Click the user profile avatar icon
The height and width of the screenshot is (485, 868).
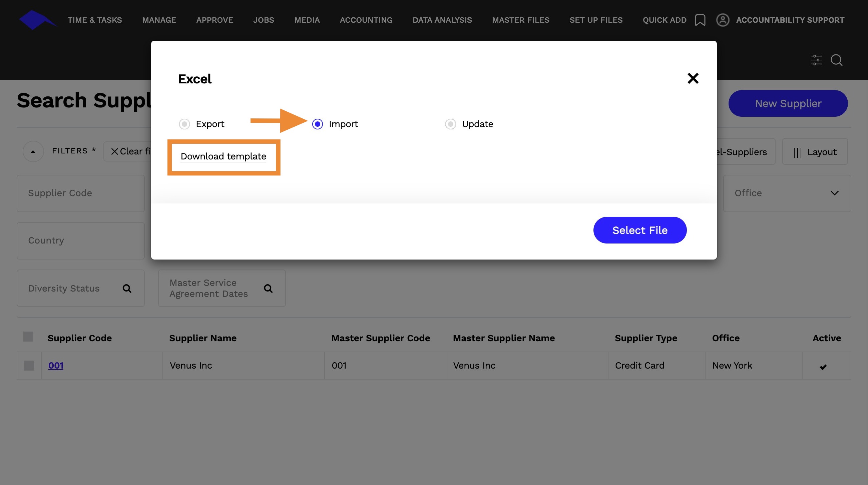[x=723, y=20]
